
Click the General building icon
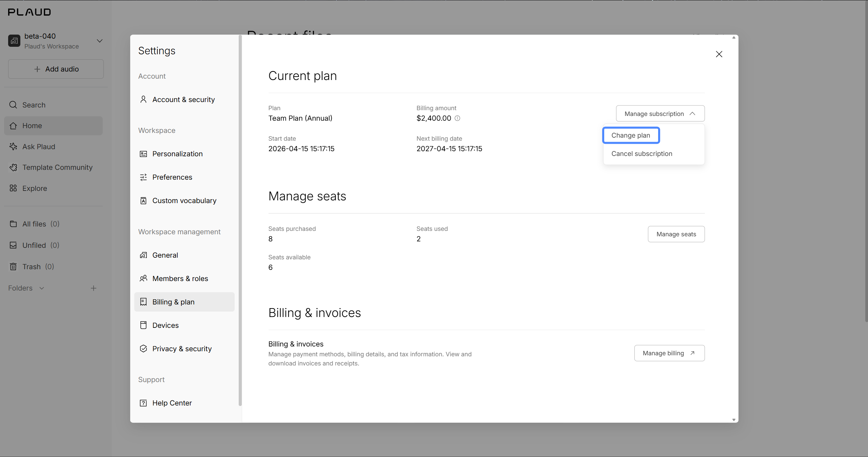pos(143,255)
